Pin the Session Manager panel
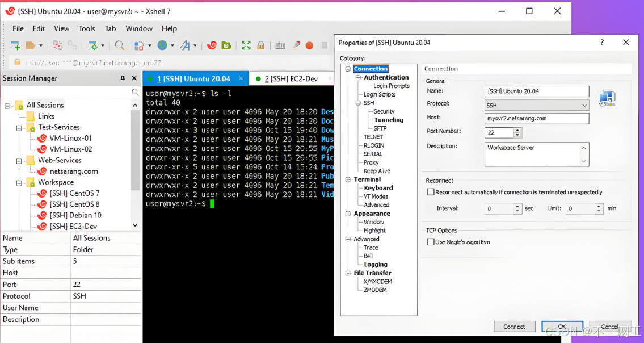 [123, 78]
